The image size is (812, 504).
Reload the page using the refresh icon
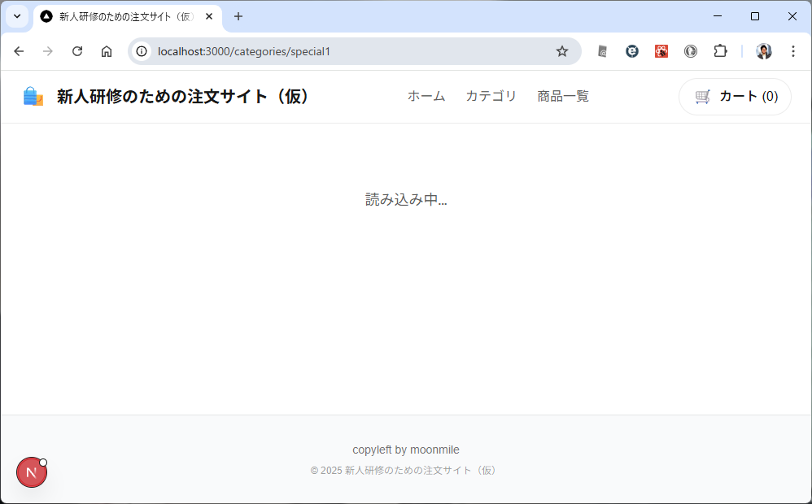(x=77, y=51)
